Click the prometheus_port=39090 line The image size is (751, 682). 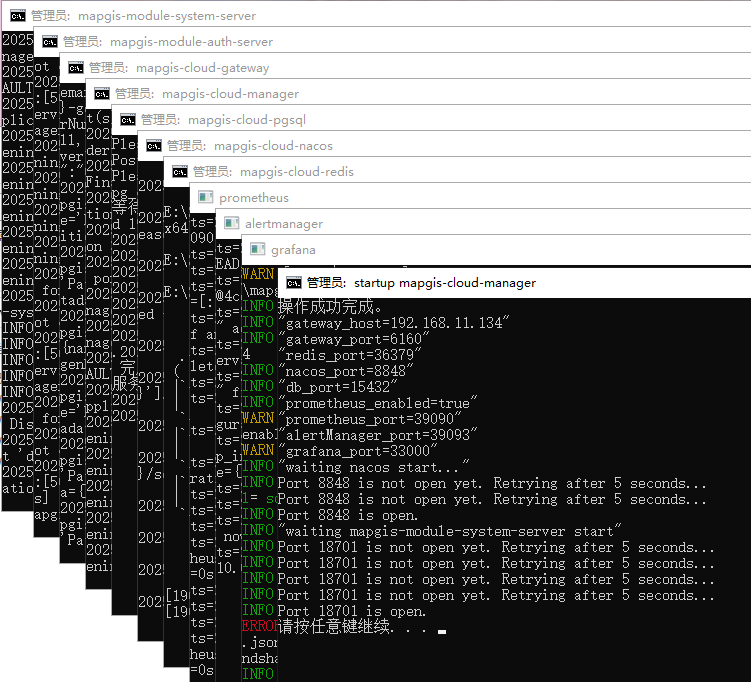370,420
